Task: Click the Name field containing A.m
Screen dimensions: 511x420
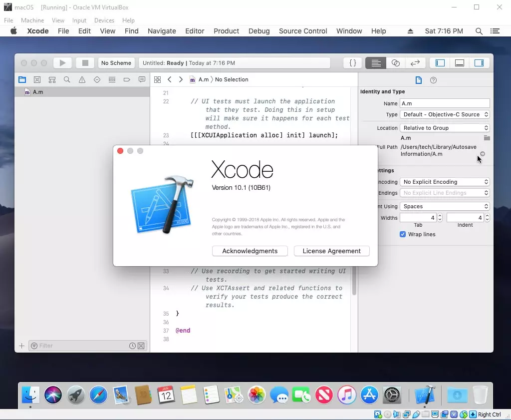Action: click(x=445, y=103)
